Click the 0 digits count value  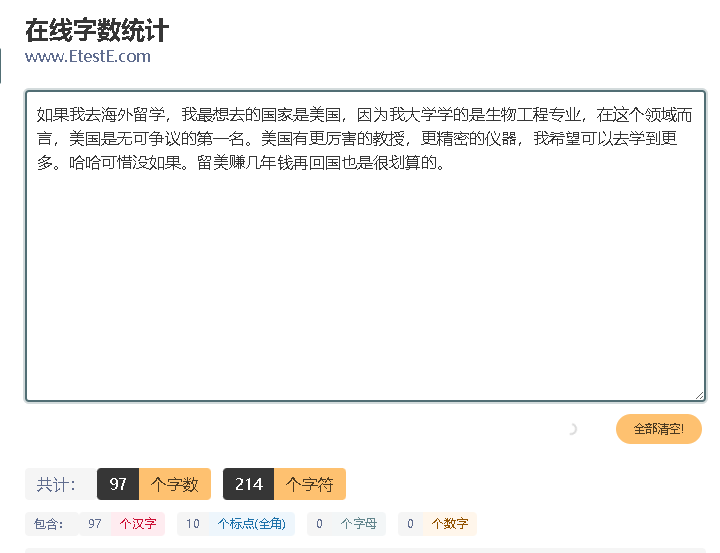[x=411, y=524]
